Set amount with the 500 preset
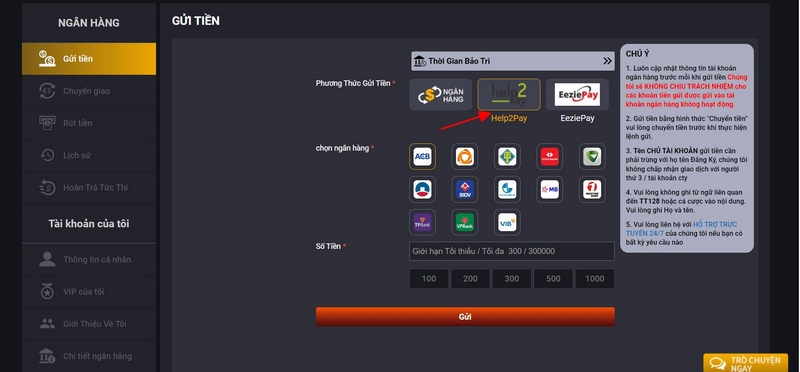800x372 pixels. point(553,279)
